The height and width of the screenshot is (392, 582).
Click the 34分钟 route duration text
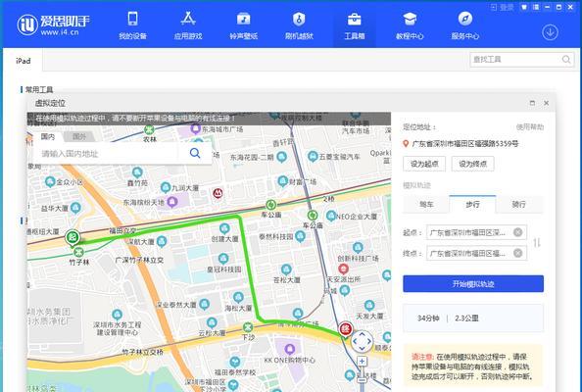point(428,318)
